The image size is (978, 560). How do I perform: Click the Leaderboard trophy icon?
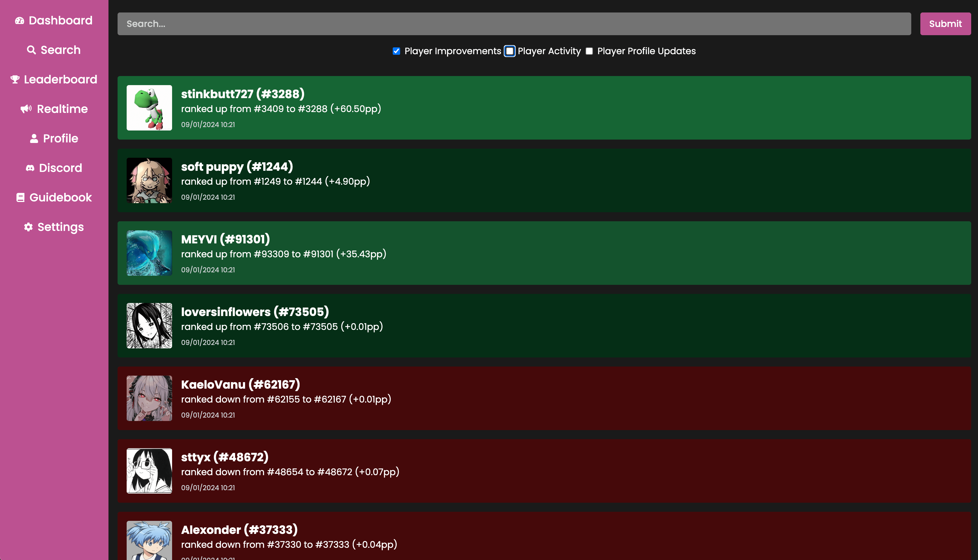click(15, 80)
